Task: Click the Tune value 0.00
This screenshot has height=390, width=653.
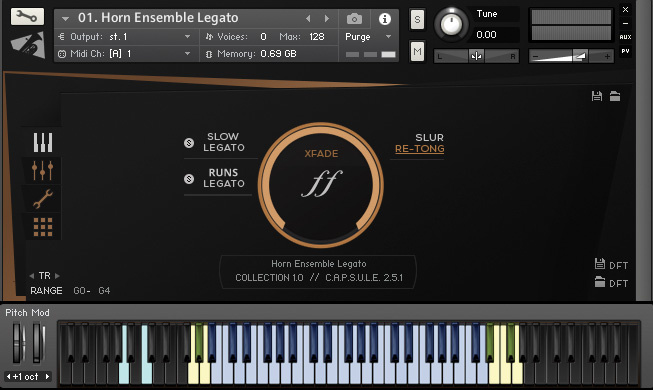Action: [x=486, y=35]
